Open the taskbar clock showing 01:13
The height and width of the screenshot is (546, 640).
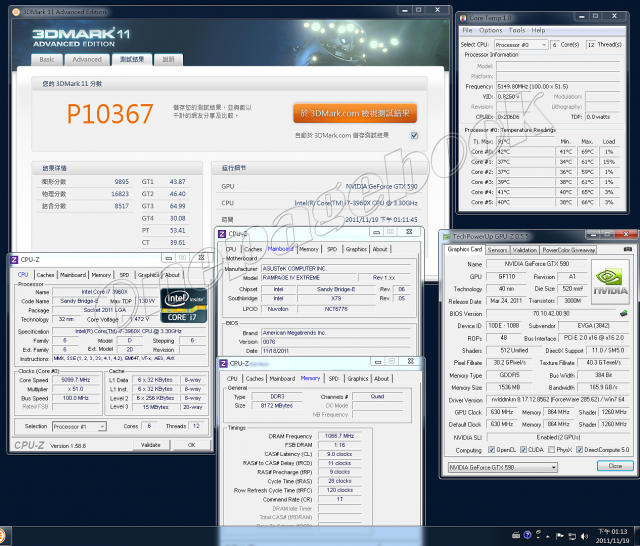[x=612, y=536]
